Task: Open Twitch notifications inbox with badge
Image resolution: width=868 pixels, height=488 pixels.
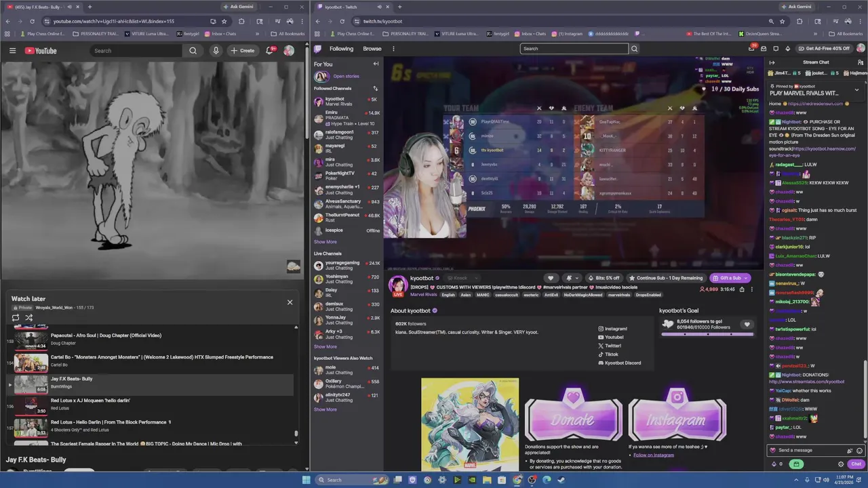Action: (752, 49)
